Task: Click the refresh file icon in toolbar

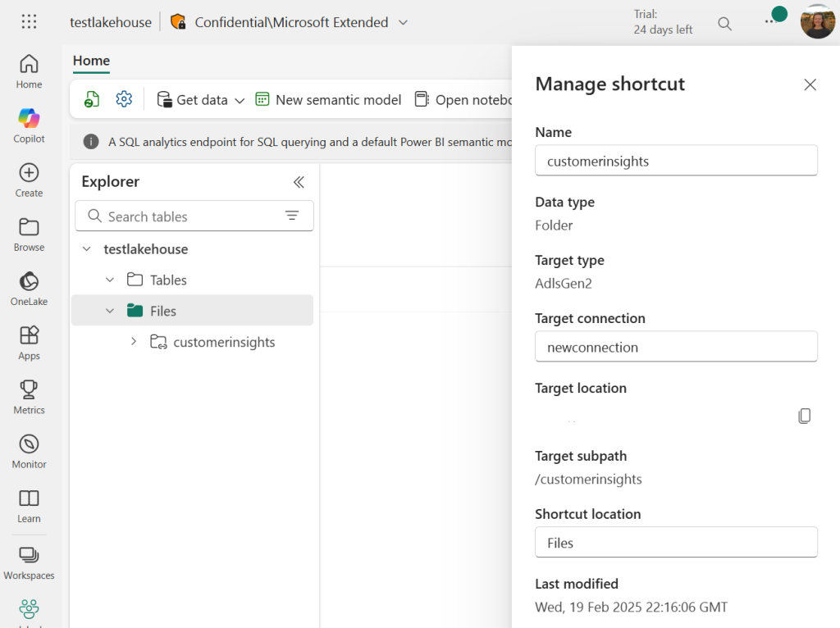Action: 92,99
